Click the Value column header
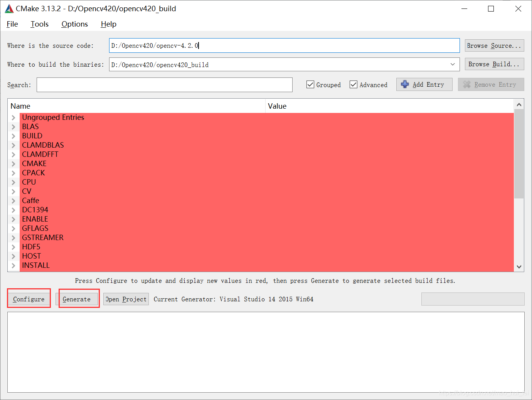 389,106
